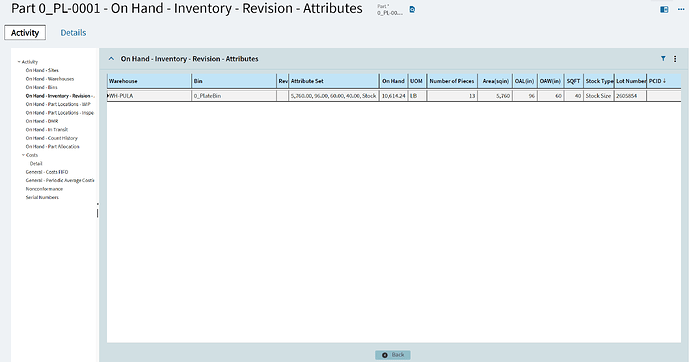
Task: Select On Hand - Bins in tree
Action: pos(41,87)
